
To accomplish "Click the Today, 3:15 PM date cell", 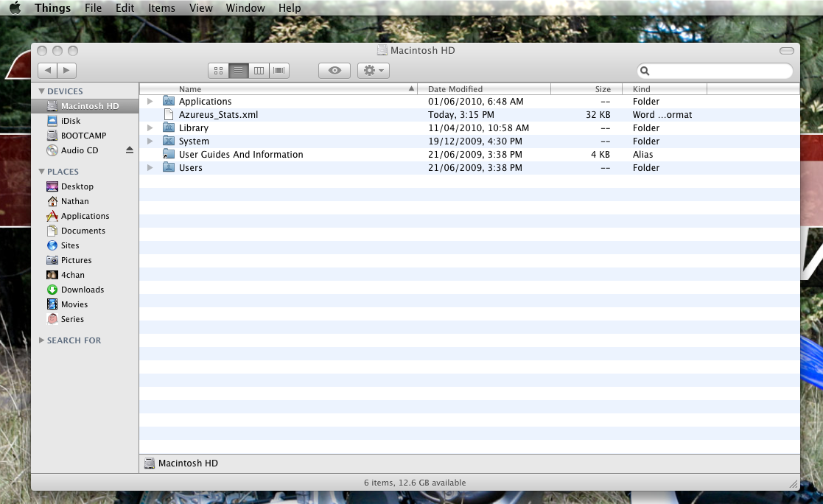I will 460,114.
